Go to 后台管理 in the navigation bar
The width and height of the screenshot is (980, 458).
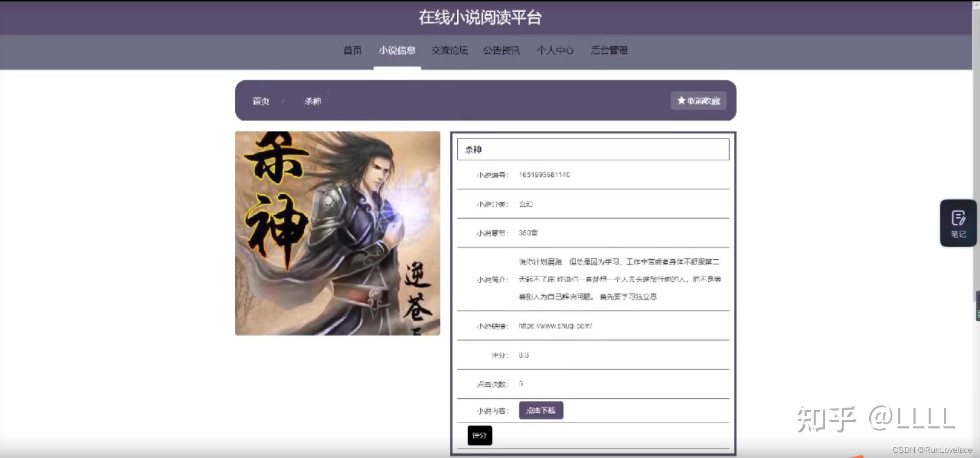pyautogui.click(x=609, y=50)
